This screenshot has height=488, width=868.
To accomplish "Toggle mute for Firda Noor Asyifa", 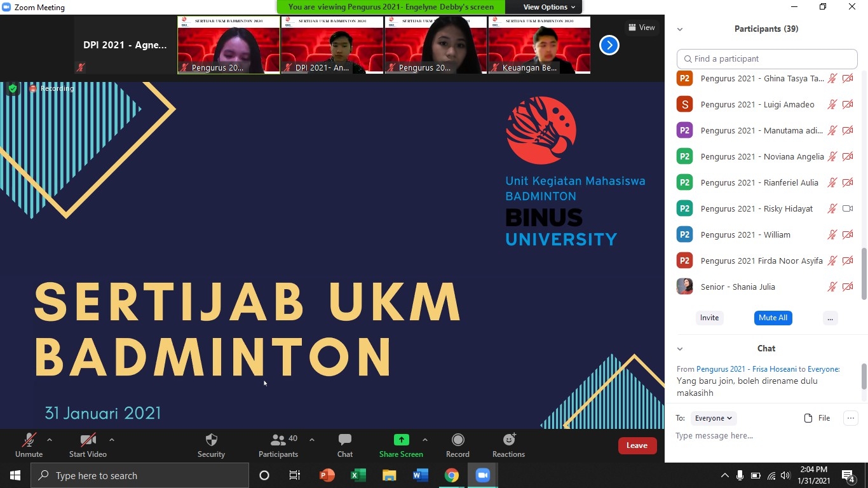I will (832, 261).
